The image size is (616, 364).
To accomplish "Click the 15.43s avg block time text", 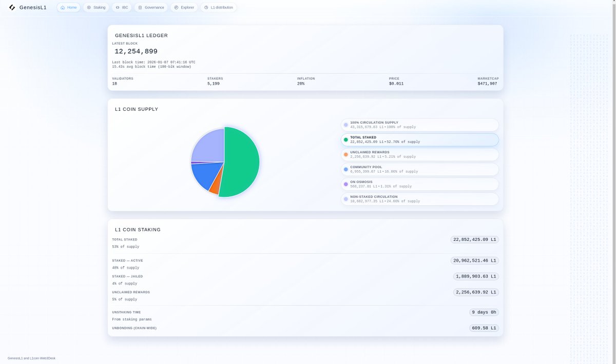I will click(151, 67).
